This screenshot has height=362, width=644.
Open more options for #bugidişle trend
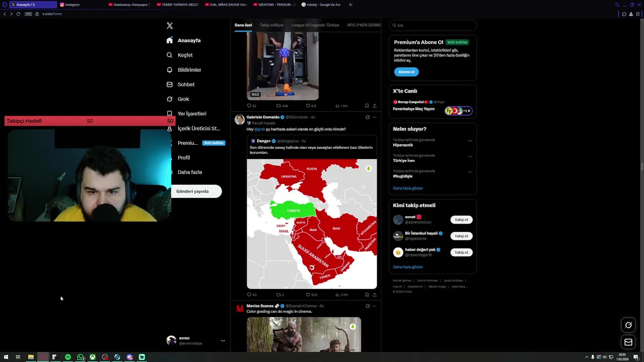pos(470,172)
